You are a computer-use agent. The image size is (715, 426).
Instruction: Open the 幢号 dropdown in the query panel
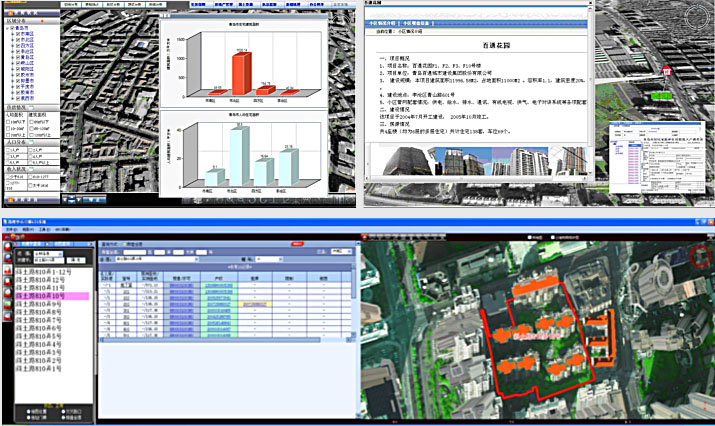[x=269, y=259]
